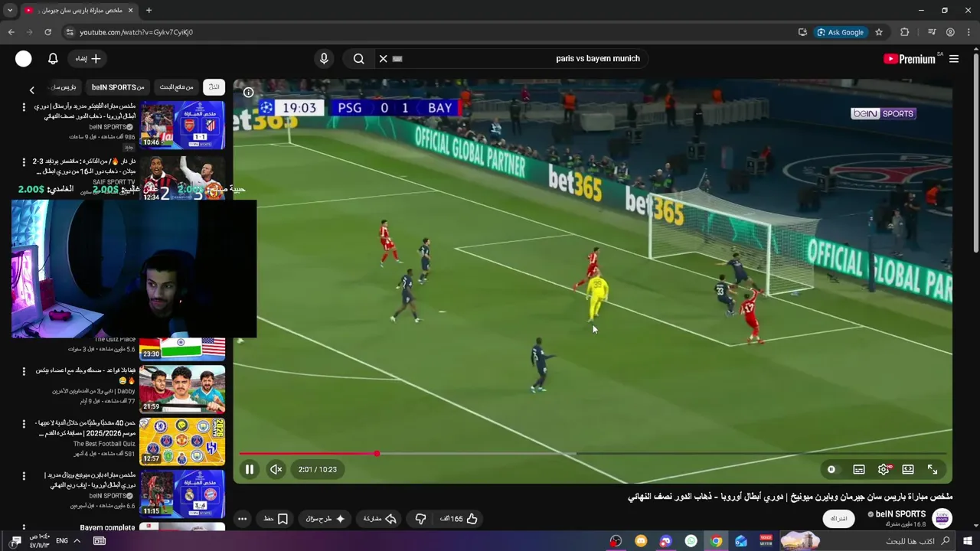
Task: Submit search with magnifier icon
Action: pos(358,58)
